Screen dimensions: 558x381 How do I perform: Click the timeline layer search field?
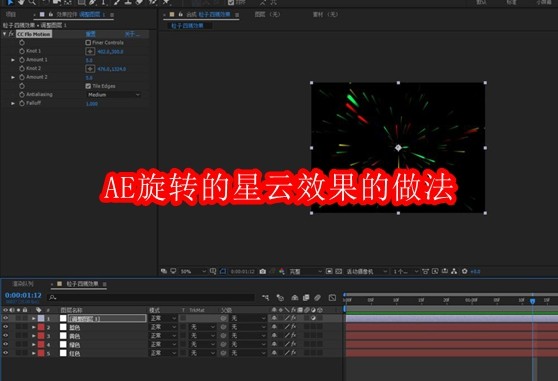(x=151, y=297)
